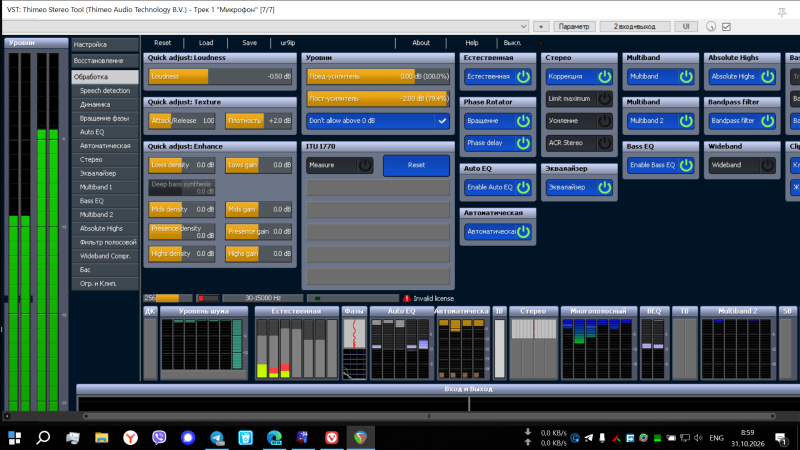Open the Reset menu item
The height and width of the screenshot is (450, 800).
coord(163,43)
